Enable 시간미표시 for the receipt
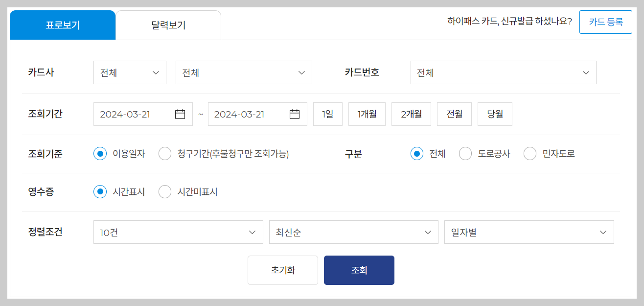Screen dimensions: 644x306 point(165,192)
